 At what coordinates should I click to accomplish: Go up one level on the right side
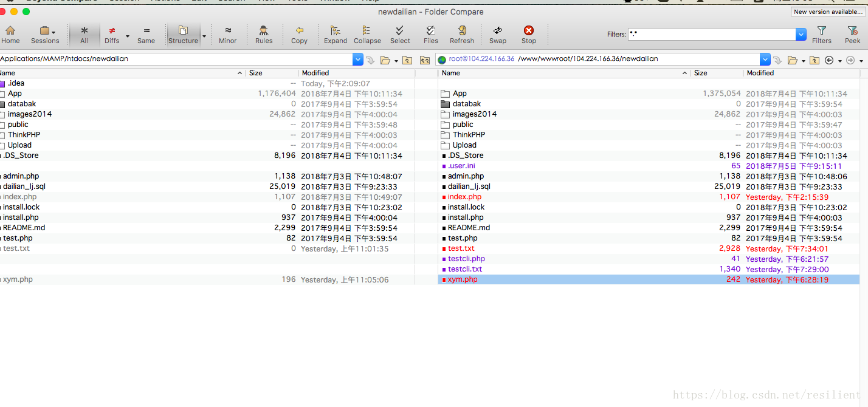(x=815, y=60)
